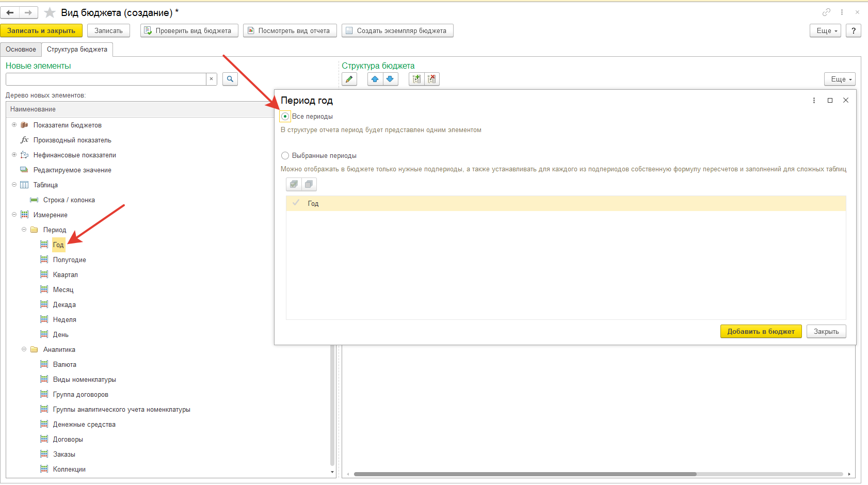Expand the Показатели бюджетов tree node
Screen dimensions: 868x485
click(x=14, y=125)
